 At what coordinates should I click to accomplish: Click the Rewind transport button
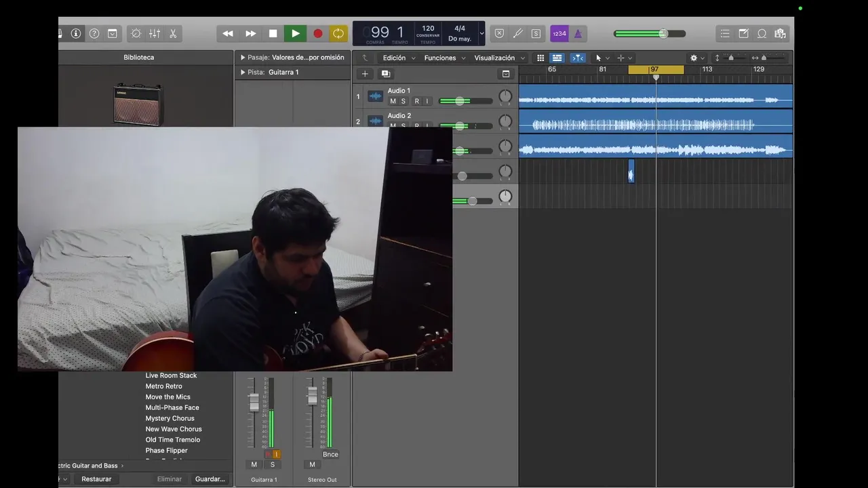tap(228, 33)
